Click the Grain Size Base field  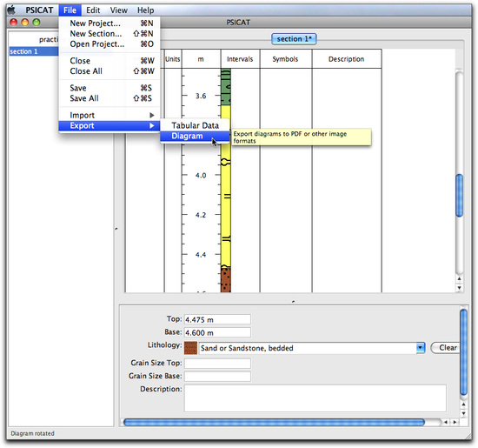click(x=217, y=377)
